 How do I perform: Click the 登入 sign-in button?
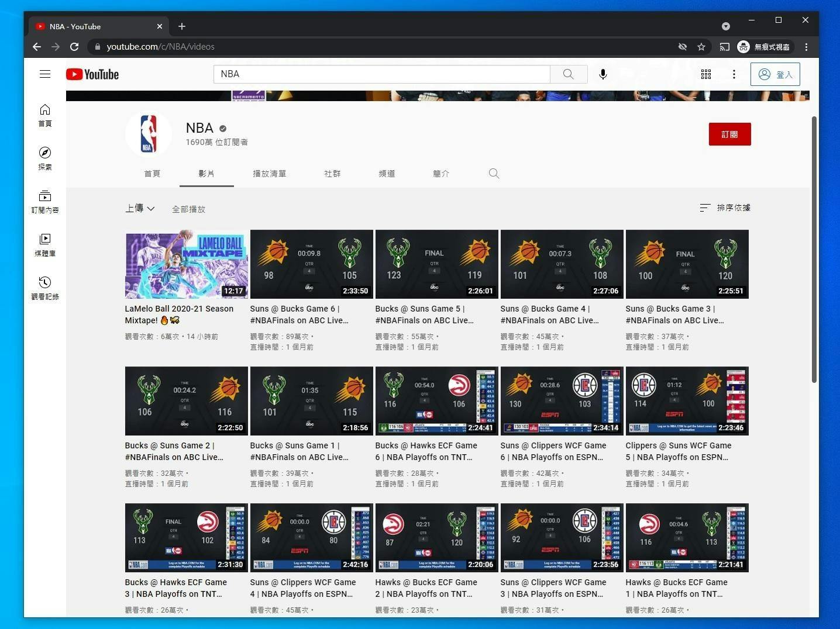(775, 74)
